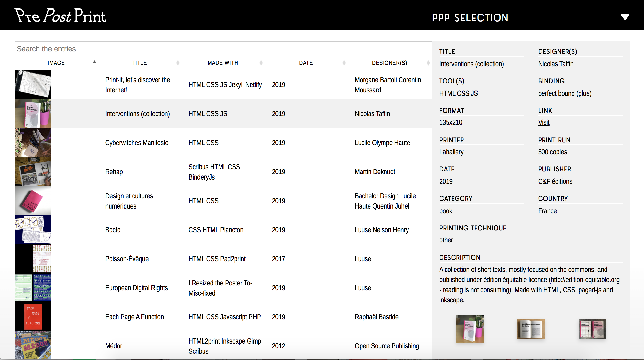Open the Visit link
The image size is (644, 360).
[x=543, y=122]
